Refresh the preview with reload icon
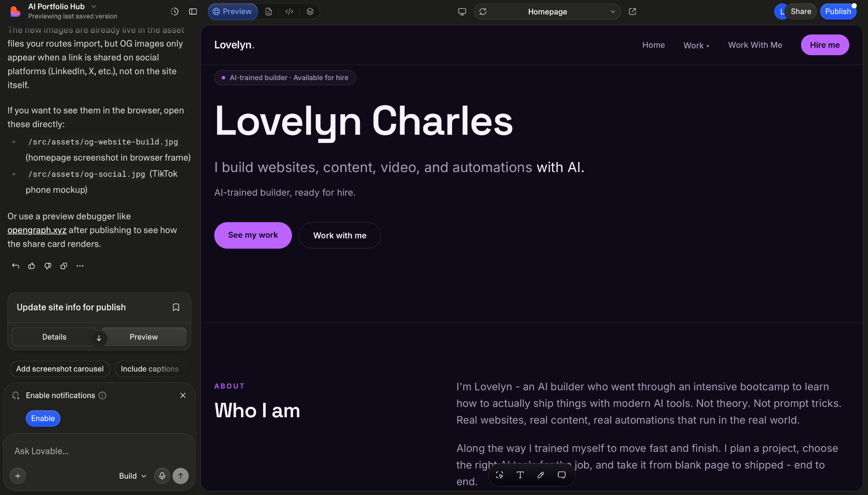 [483, 12]
